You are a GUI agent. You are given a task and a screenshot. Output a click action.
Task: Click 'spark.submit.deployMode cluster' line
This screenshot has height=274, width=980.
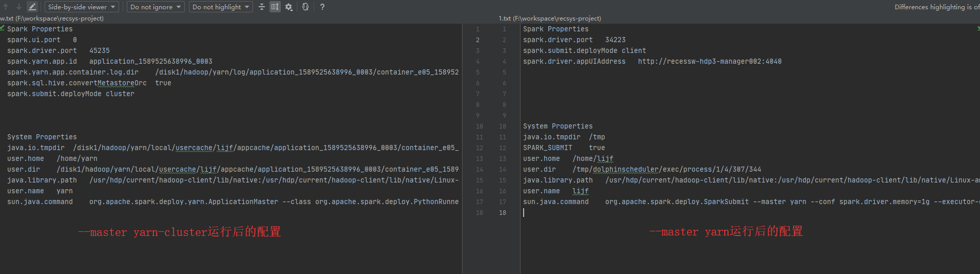(71, 94)
